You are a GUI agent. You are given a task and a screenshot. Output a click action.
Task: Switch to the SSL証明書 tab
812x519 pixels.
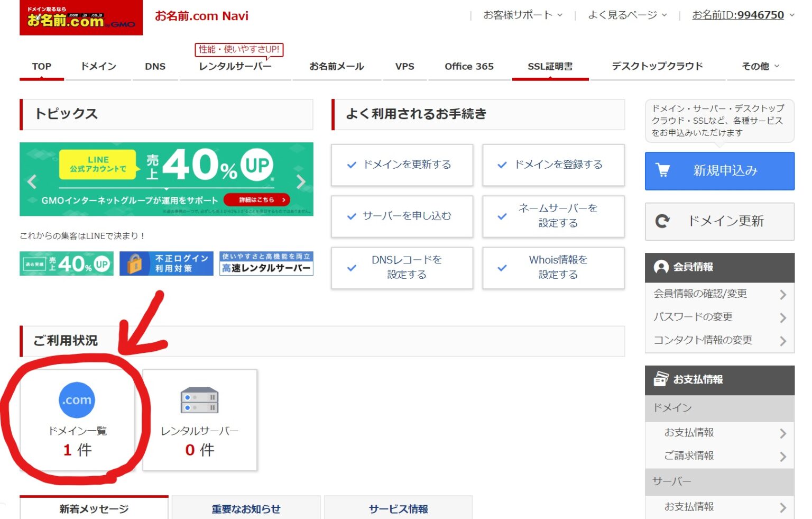(550, 66)
